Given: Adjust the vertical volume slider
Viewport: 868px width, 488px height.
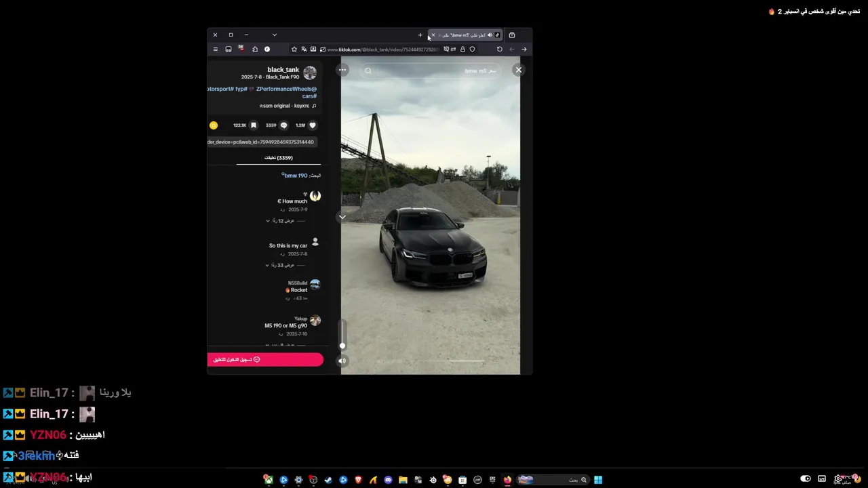Looking at the screenshot, I should (342, 335).
